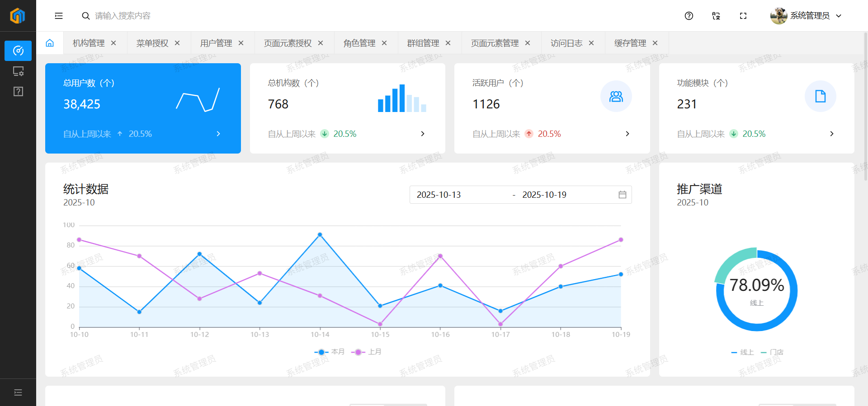Open the monitor settings sidebar icon
Image resolution: width=868 pixels, height=406 pixels.
pyautogui.click(x=18, y=71)
